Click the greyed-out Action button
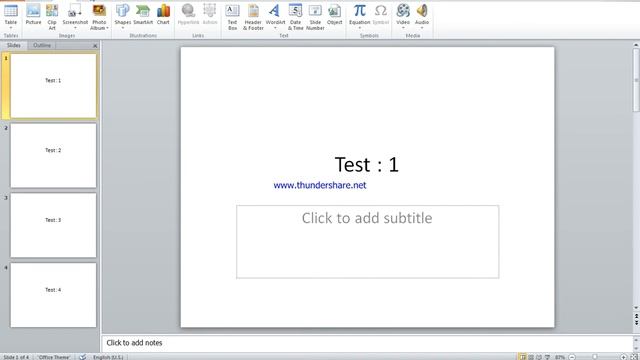 coord(210,14)
